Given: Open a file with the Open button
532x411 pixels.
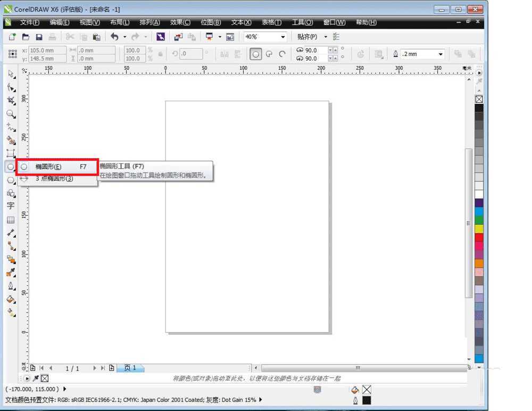Looking at the screenshot, I should [x=26, y=37].
